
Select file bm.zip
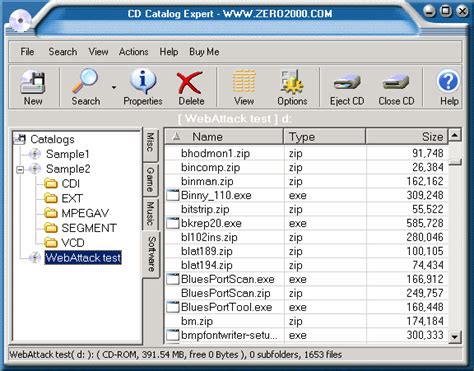coord(197,321)
